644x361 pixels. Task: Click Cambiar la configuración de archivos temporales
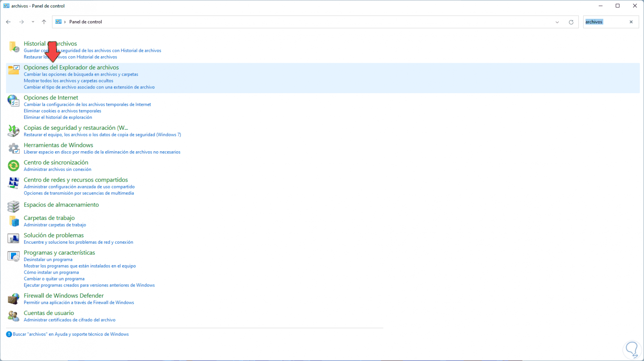(x=87, y=104)
